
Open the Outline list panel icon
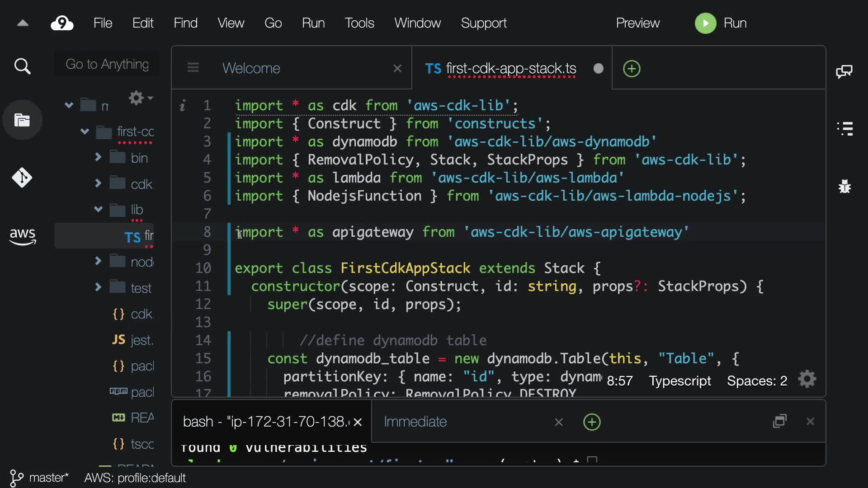click(844, 129)
